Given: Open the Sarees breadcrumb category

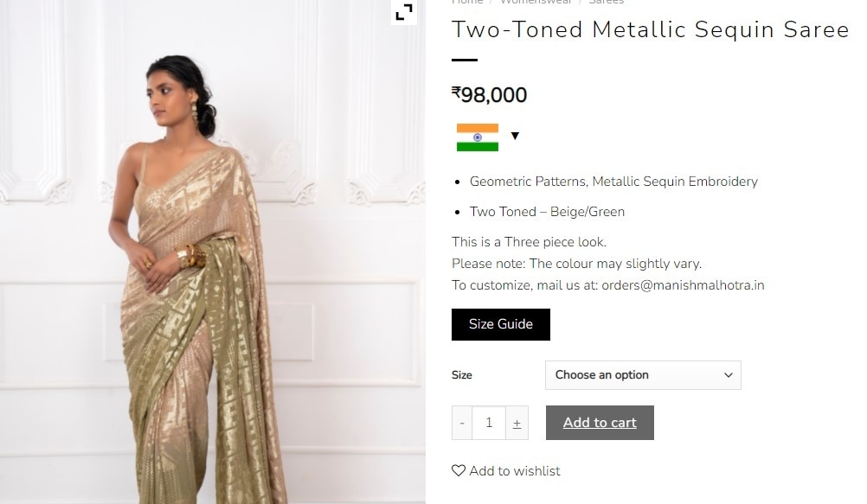Looking at the screenshot, I should (606, 3).
